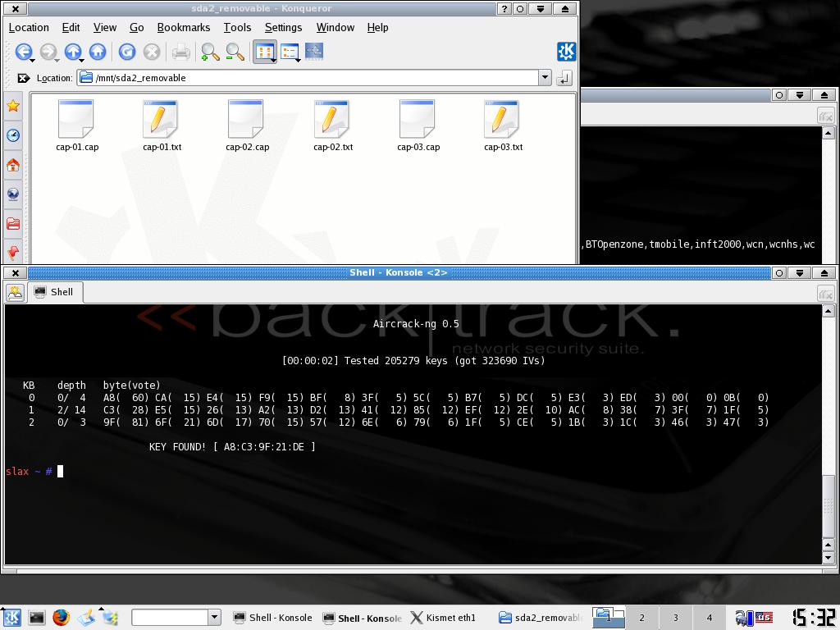Open Services sidebar flag icon
Image resolution: width=840 pixels, height=630 pixels.
click(x=13, y=253)
